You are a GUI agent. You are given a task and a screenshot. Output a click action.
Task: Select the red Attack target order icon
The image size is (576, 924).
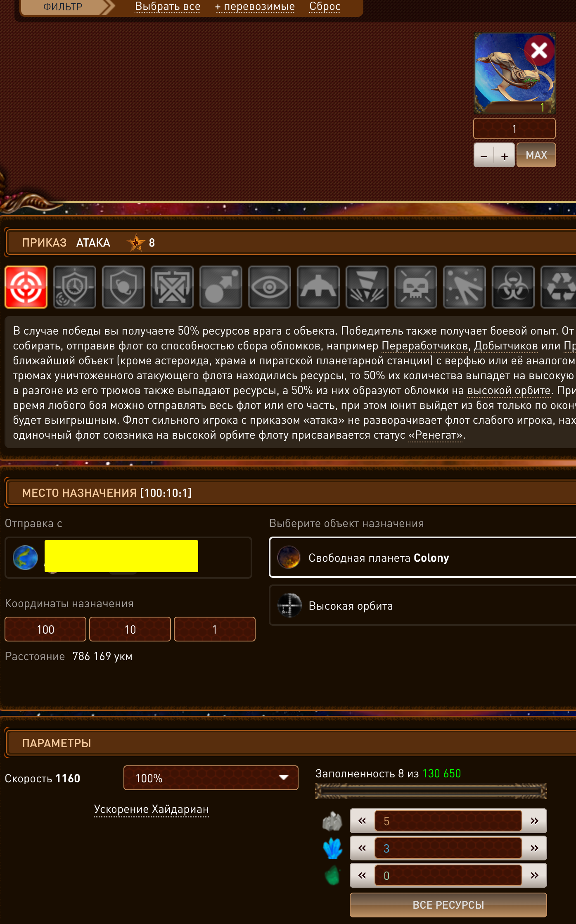(x=26, y=287)
